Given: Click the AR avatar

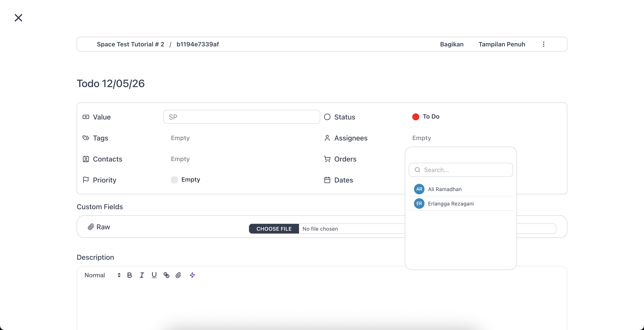Looking at the screenshot, I should click(x=419, y=189).
